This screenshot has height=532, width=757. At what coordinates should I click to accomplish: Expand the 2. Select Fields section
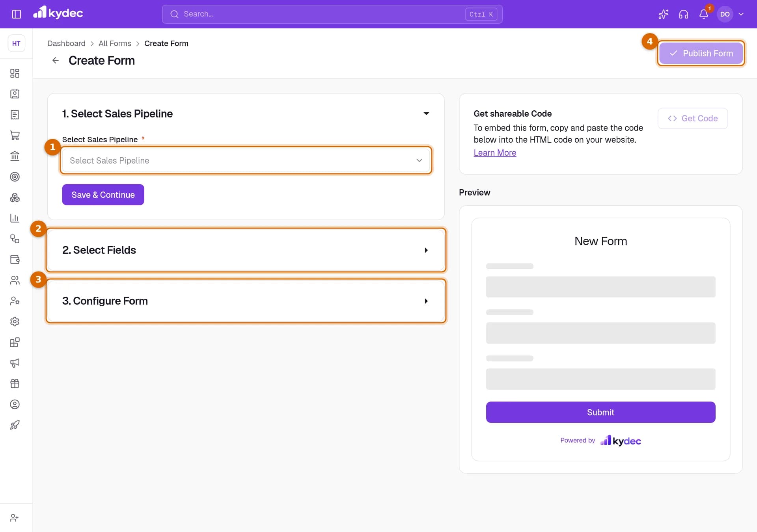tap(246, 250)
